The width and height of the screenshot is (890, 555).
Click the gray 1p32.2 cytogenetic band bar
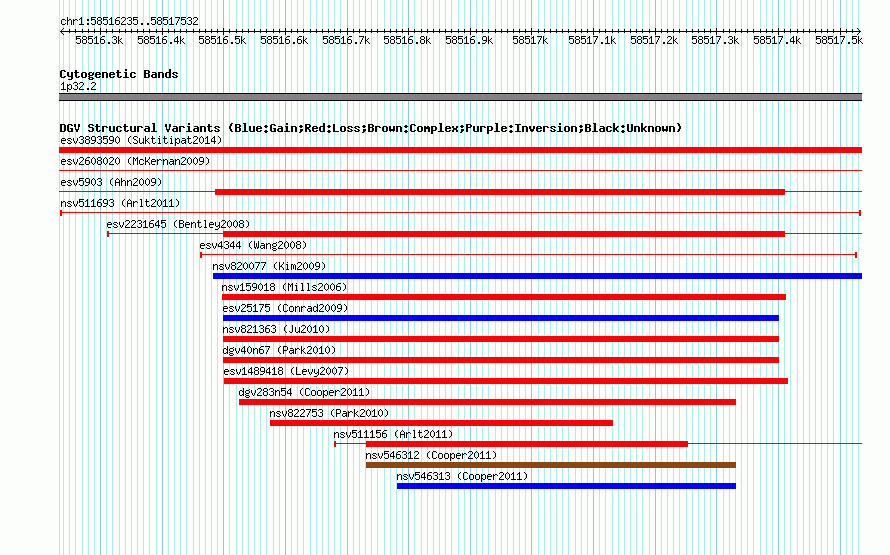coord(460,97)
